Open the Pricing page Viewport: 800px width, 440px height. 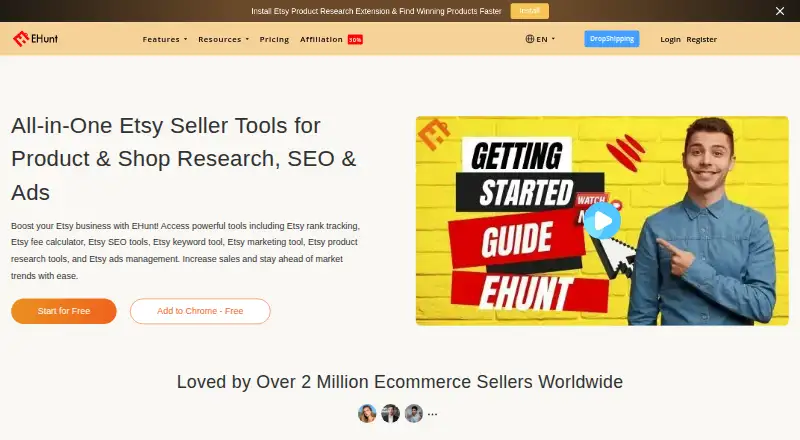point(274,39)
